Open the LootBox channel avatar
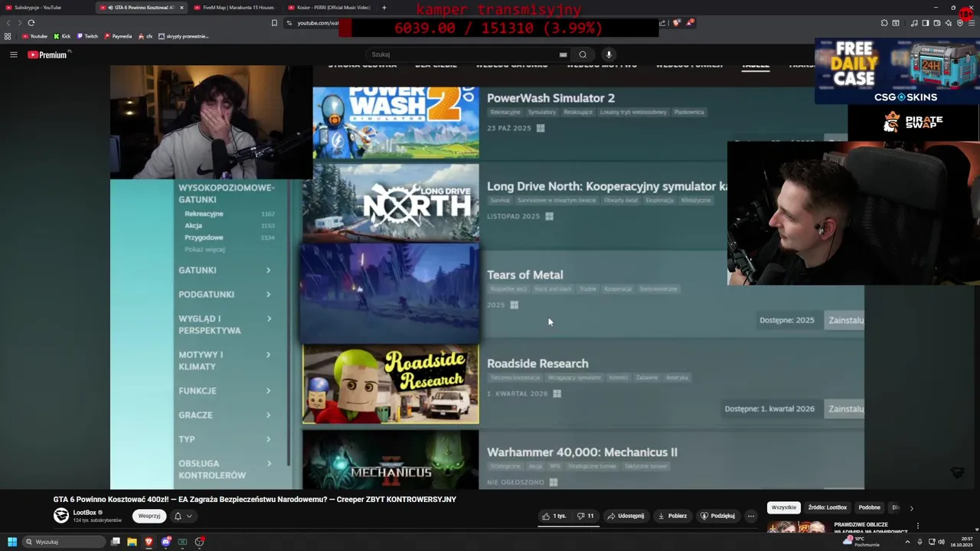 pos(61,516)
